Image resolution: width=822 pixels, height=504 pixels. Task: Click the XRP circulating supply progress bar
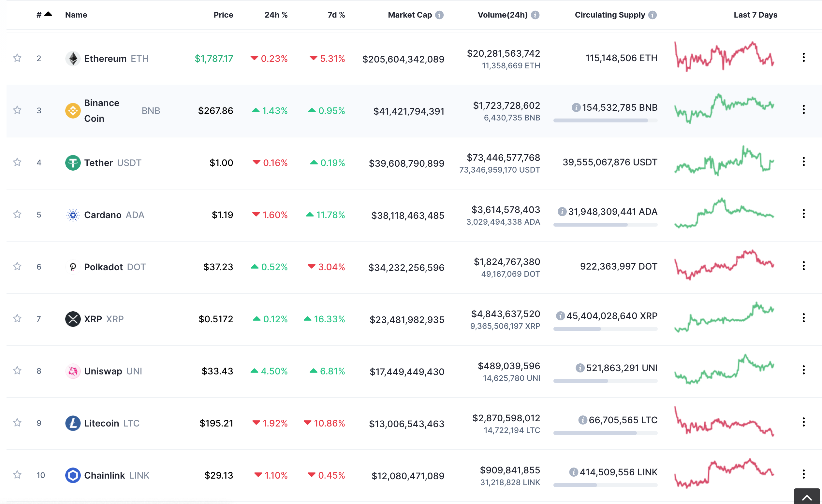click(605, 329)
